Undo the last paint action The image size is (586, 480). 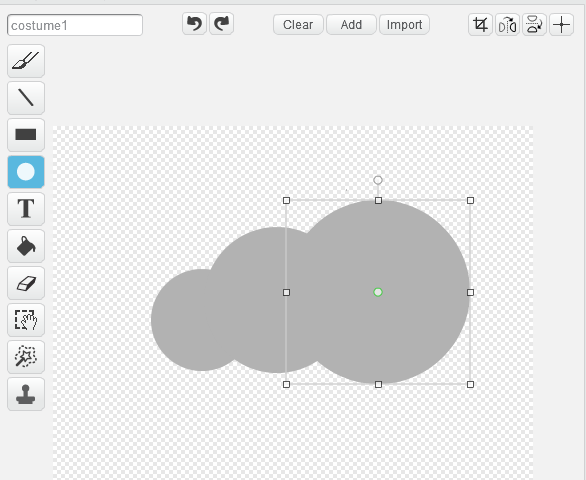click(x=194, y=24)
